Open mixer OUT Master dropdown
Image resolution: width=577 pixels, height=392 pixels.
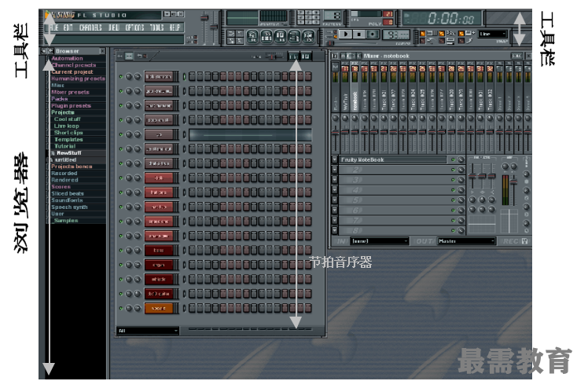tap(466, 241)
